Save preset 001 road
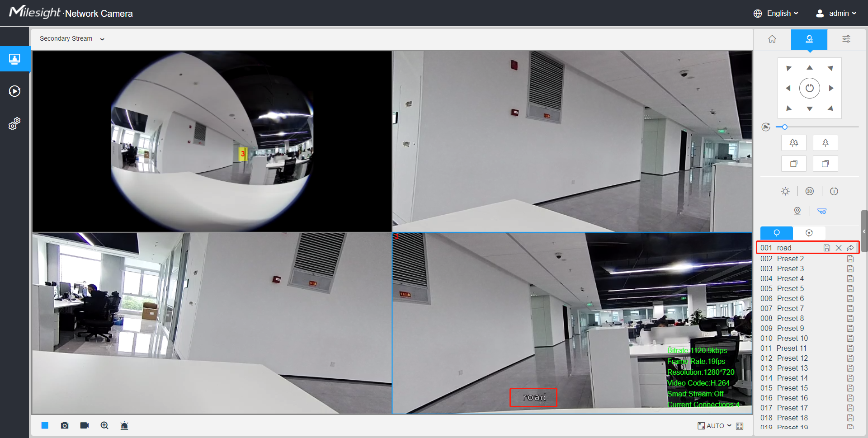The width and height of the screenshot is (868, 438). [827, 248]
